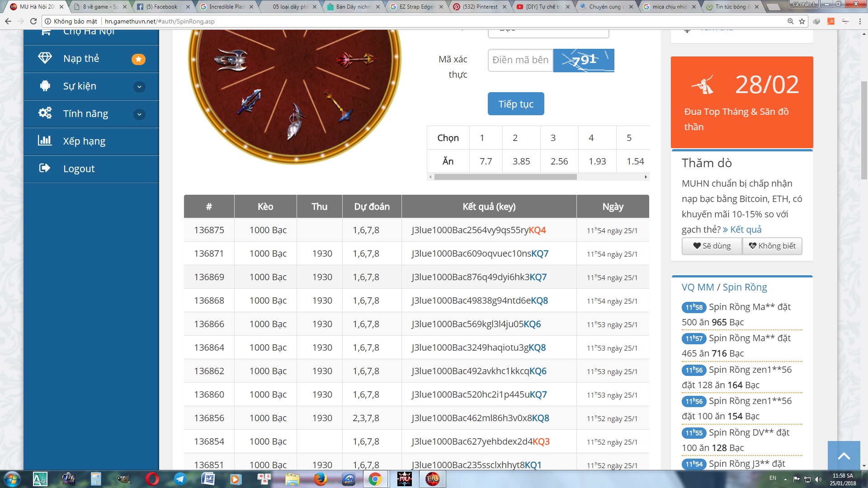Viewport: 868px width, 488px height.
Task: Click the odds table horizontal scrollbar
Action: (x=505, y=177)
